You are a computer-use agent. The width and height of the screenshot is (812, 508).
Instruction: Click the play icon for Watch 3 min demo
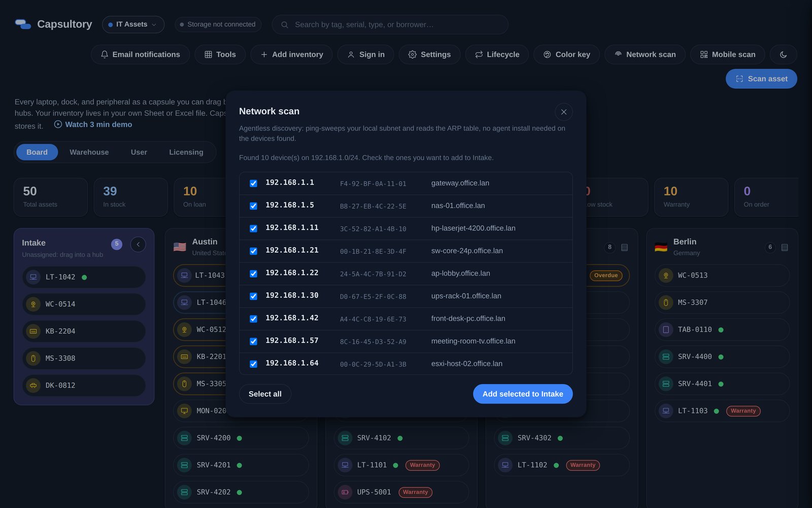[x=58, y=124]
